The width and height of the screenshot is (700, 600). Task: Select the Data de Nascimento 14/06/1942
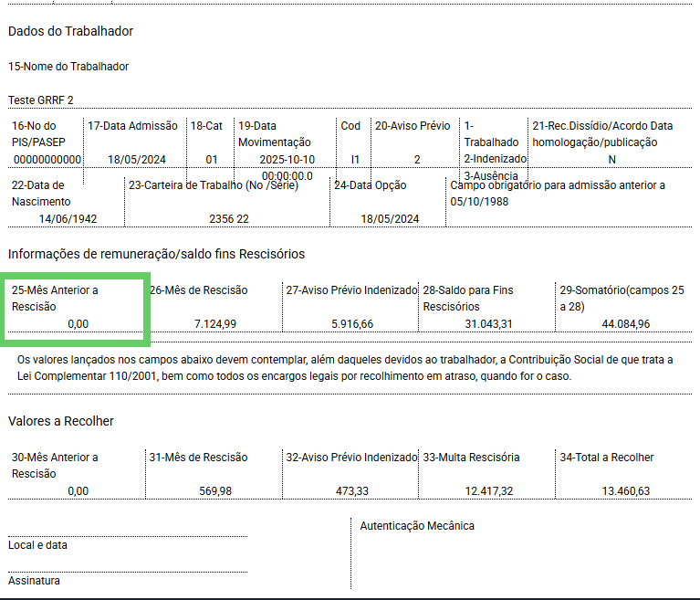point(68,219)
